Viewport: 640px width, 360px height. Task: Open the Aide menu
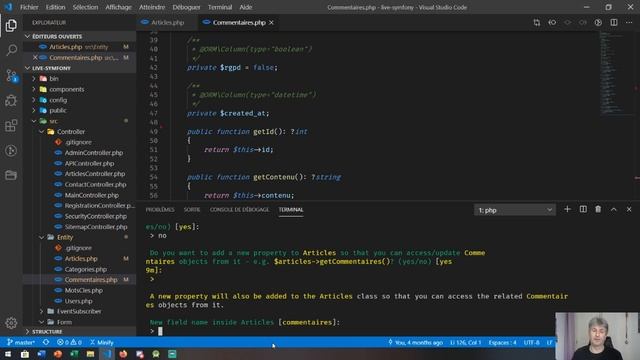click(x=246, y=7)
